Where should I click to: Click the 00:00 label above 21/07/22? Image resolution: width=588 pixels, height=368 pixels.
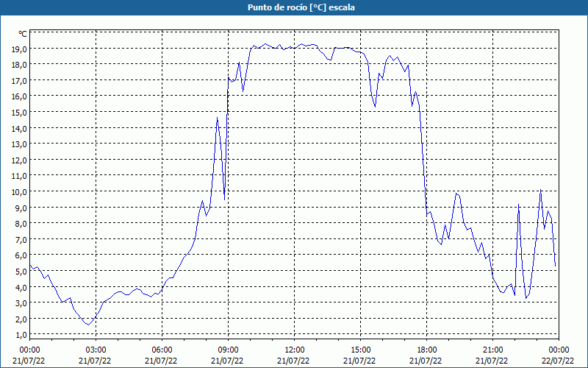29,350
